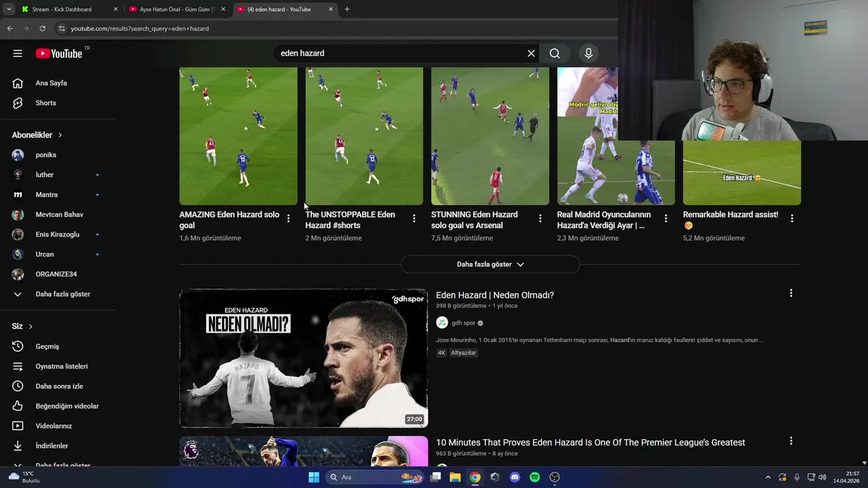
Task: Click the Eden Hazard | Neden Olmadı? title
Action: pos(495,296)
